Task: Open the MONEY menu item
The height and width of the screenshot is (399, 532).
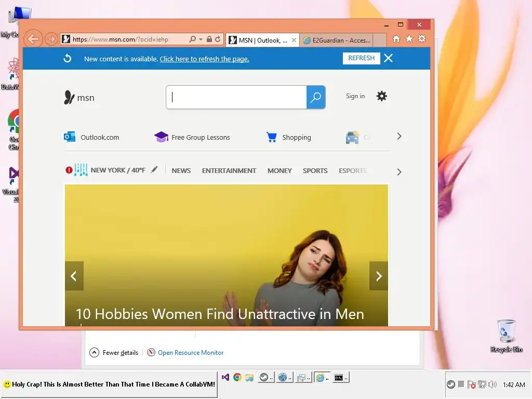Action: 280,170
